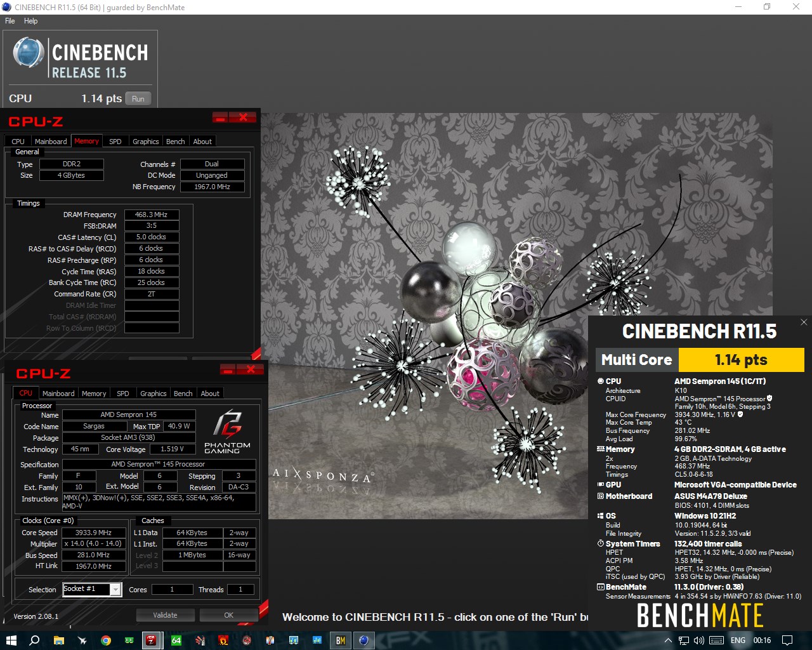The height and width of the screenshot is (650, 812).
Task: Click GPU card icon in BenchMate panel
Action: click(600, 484)
